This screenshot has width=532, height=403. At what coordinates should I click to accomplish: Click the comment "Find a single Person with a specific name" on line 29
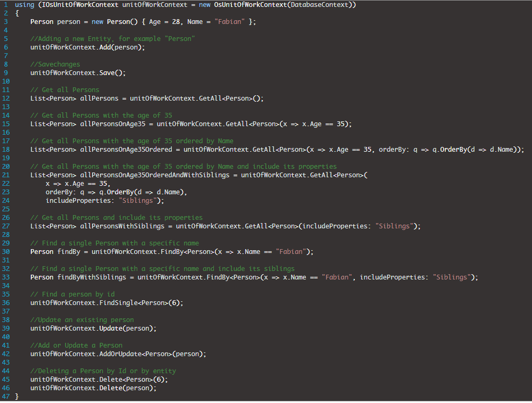(x=120, y=243)
